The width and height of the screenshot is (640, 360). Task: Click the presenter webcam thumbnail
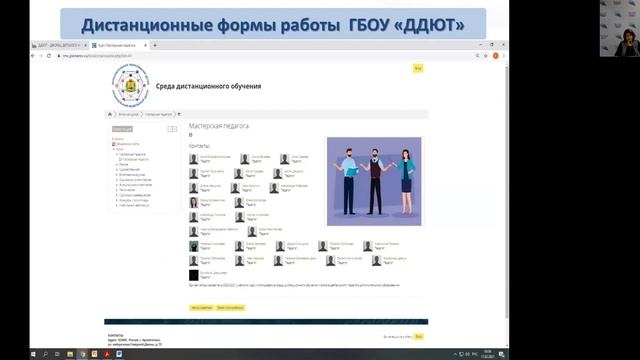620,28
